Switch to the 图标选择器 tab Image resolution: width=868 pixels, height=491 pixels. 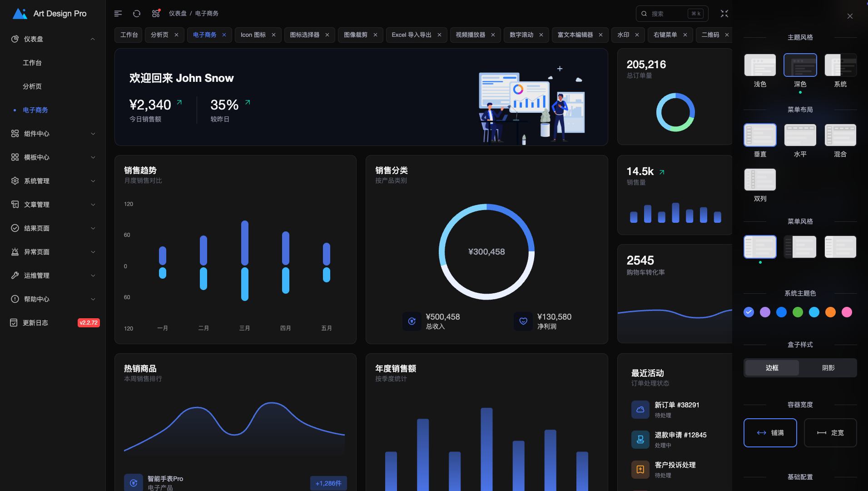pos(304,35)
